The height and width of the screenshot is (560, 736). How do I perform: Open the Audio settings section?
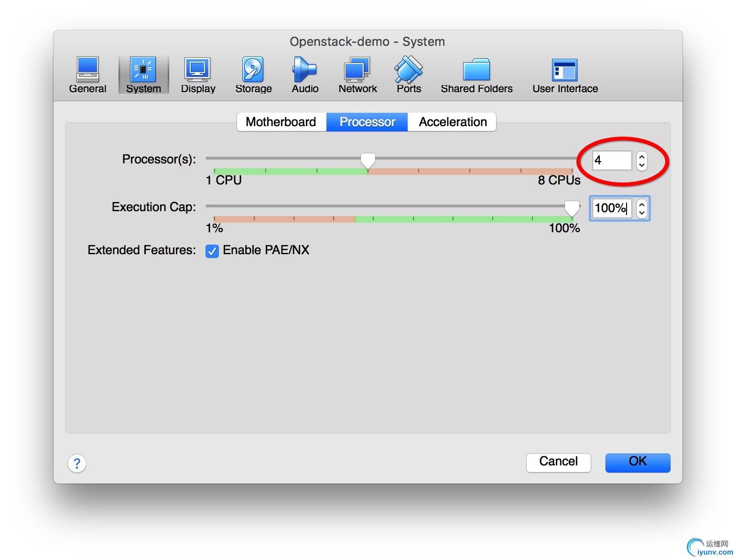point(305,75)
